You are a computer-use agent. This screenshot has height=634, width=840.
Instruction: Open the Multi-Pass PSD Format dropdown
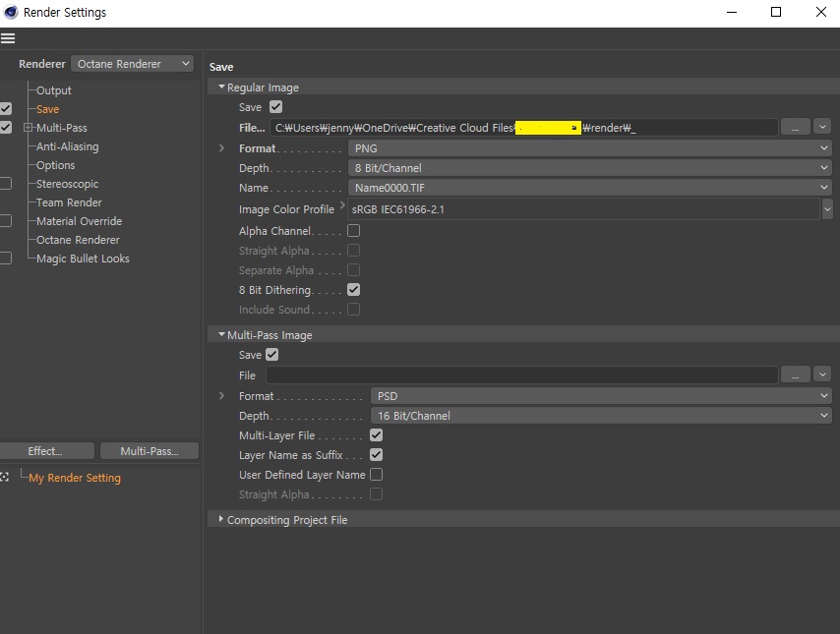pyautogui.click(x=601, y=396)
